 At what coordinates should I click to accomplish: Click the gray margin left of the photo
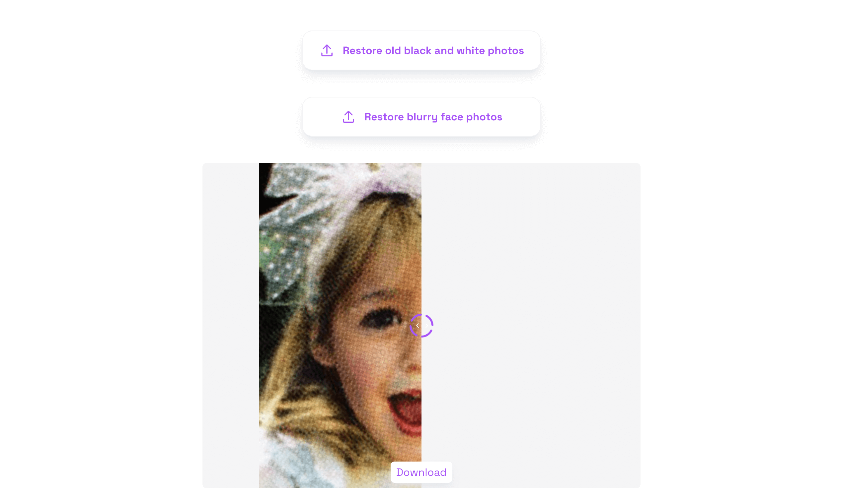(x=230, y=326)
